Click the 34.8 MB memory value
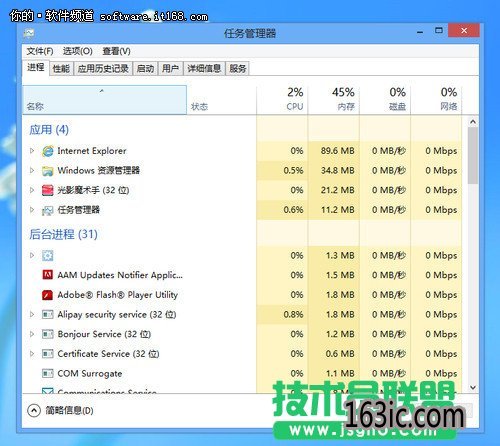 [338, 170]
